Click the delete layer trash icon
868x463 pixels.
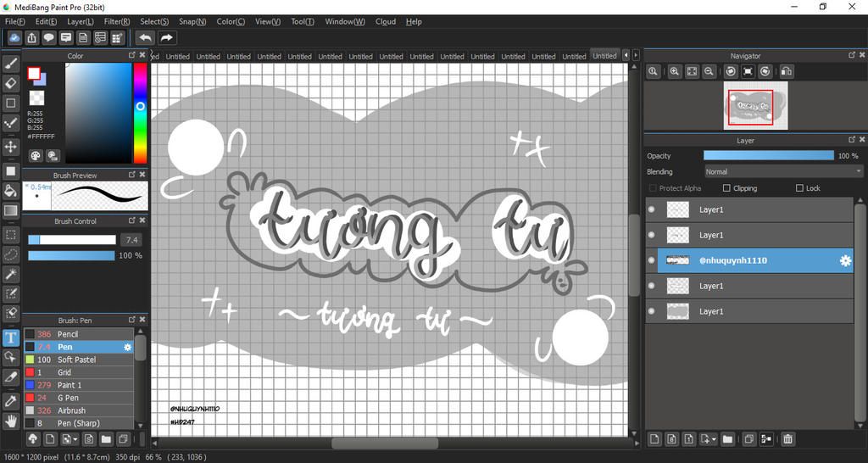tap(787, 439)
